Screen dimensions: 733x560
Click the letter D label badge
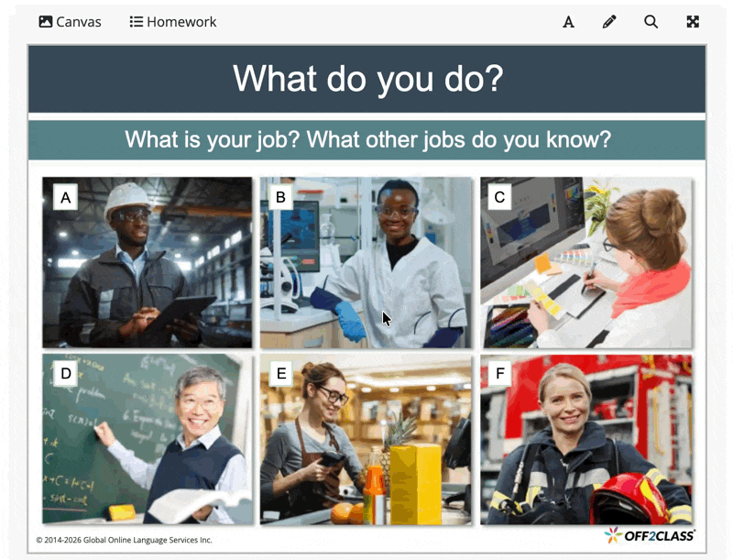[x=65, y=373]
